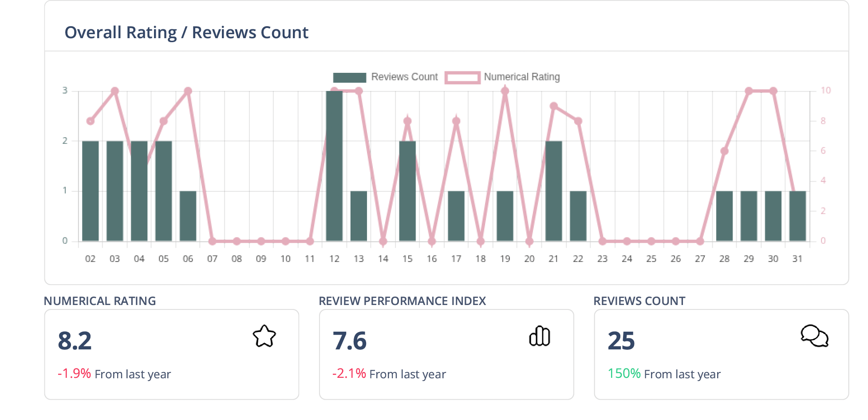Click the zero rating point on day 09

(x=261, y=241)
